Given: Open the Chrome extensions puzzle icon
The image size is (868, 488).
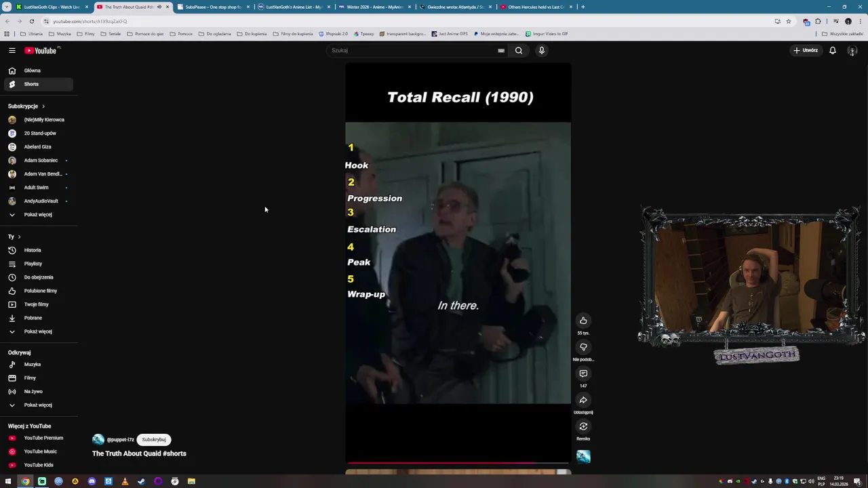Looking at the screenshot, I should (x=818, y=21).
